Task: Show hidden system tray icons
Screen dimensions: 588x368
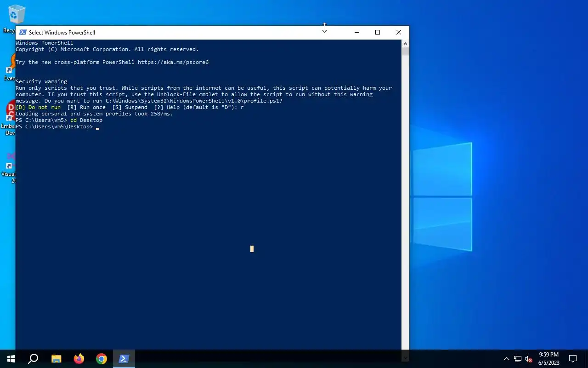Action: [507, 359]
